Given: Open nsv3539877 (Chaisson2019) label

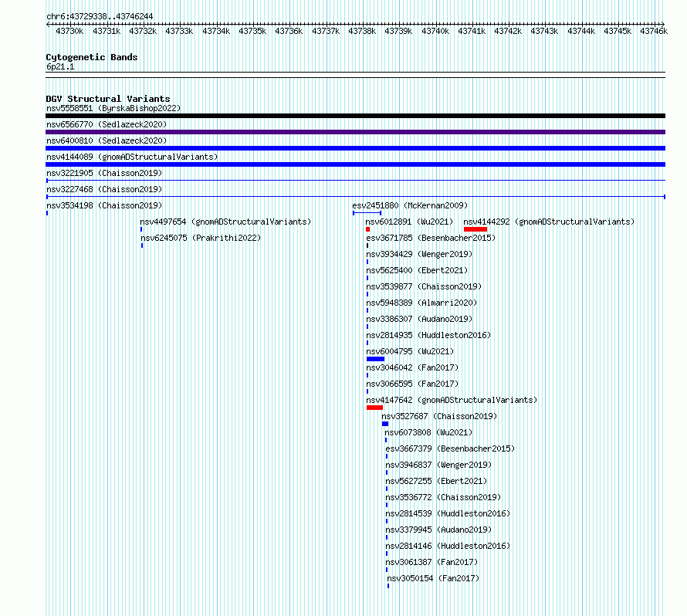Looking at the screenshot, I should point(424,286).
